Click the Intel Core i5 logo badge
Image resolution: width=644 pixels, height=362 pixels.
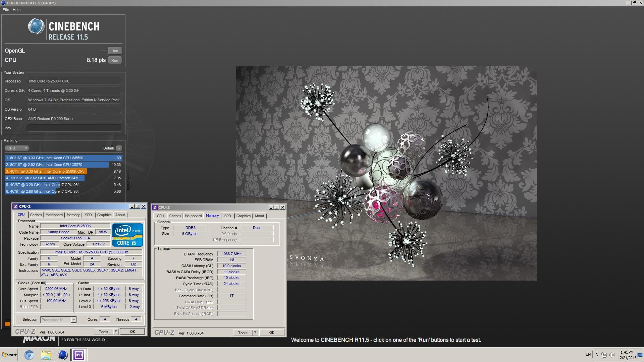pyautogui.click(x=127, y=235)
